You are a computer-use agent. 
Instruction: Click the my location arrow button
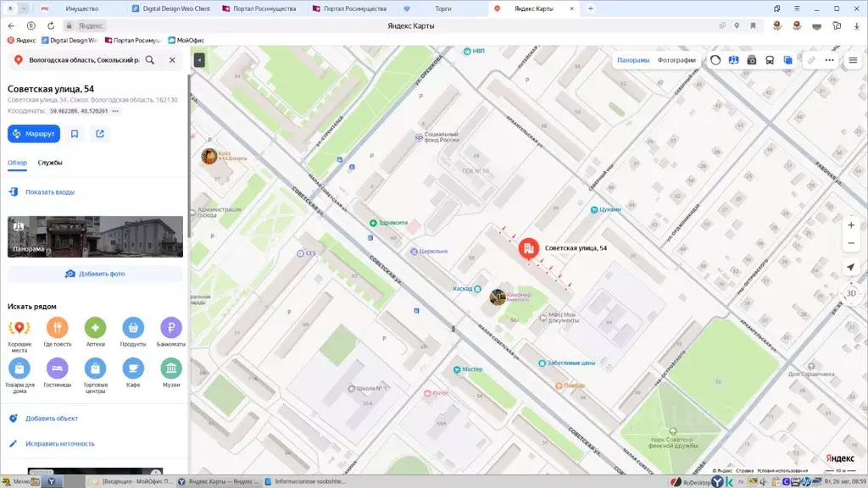[851, 268]
